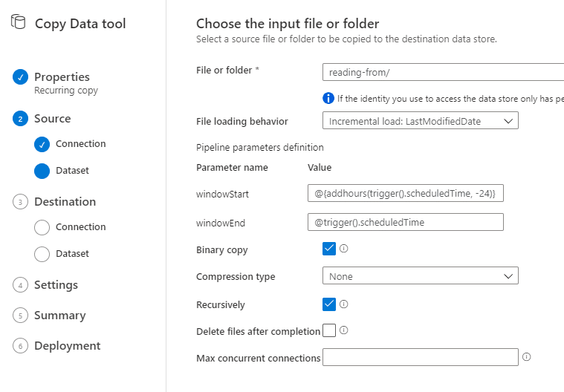Viewport: 564px width, 392px height.
Task: Click the Max concurrent connections label
Action: tap(259, 359)
